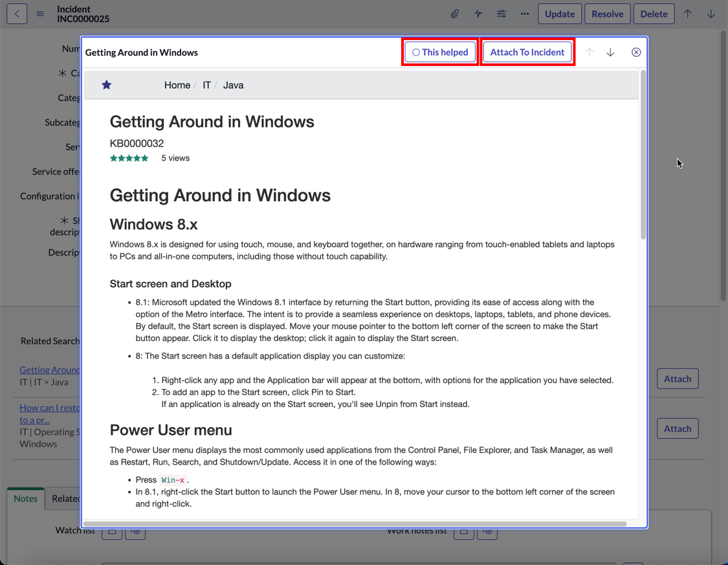
Task: Click the '5 views' text
Action: [175, 159]
